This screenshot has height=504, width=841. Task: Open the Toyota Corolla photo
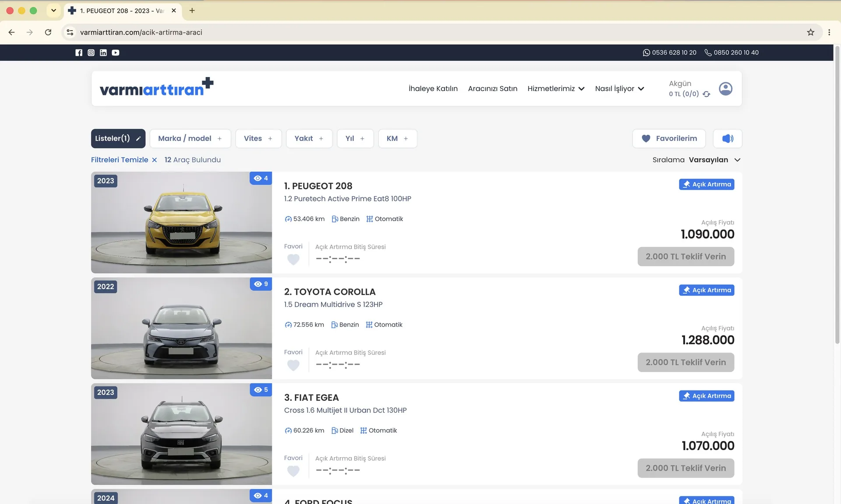181,328
